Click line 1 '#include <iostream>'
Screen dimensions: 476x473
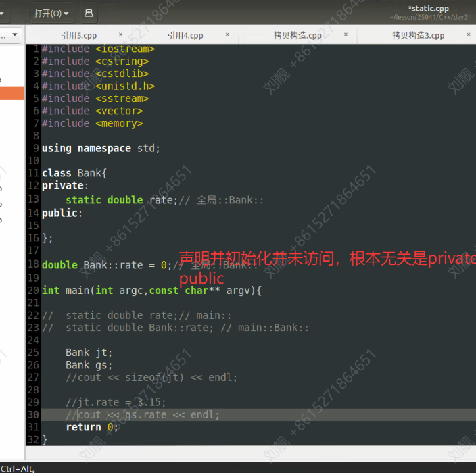[98, 49]
